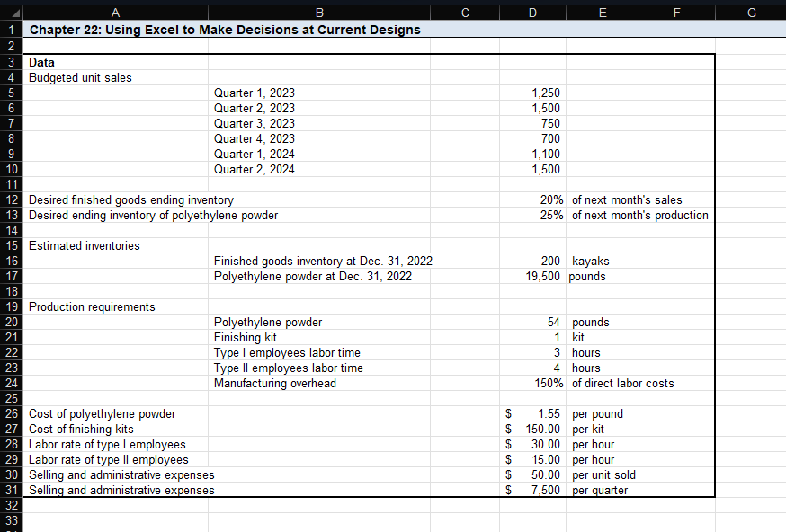Image resolution: width=786 pixels, height=532 pixels.
Task: Select the bold "Data" cell
Action: click(x=41, y=63)
